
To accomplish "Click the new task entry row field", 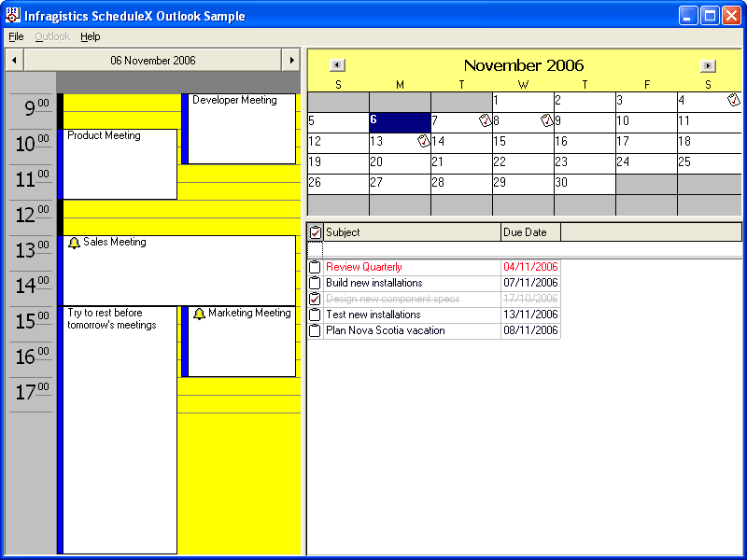I will click(524, 249).
